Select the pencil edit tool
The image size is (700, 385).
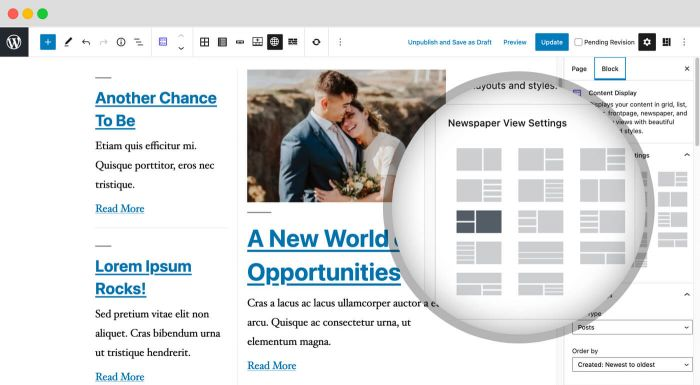coord(68,42)
